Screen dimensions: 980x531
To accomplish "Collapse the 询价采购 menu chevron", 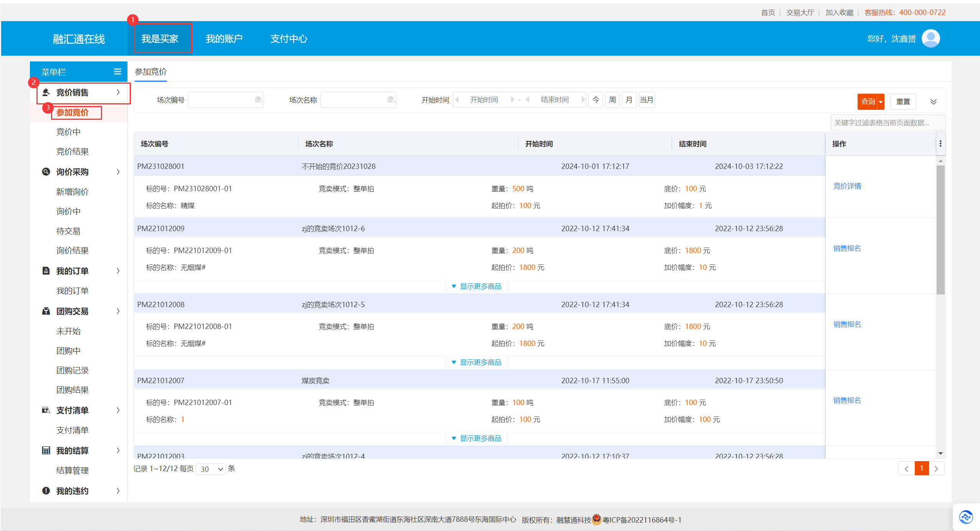I will 118,172.
